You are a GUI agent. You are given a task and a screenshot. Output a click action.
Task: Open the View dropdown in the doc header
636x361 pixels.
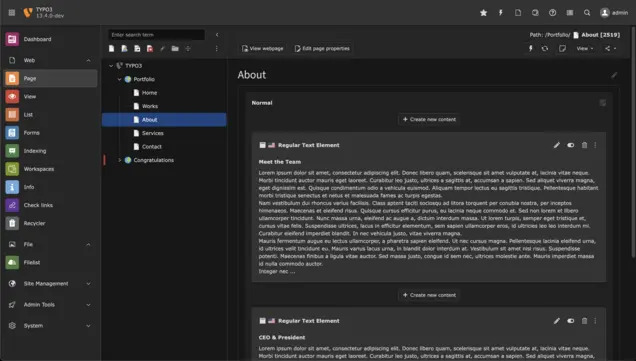coord(585,49)
